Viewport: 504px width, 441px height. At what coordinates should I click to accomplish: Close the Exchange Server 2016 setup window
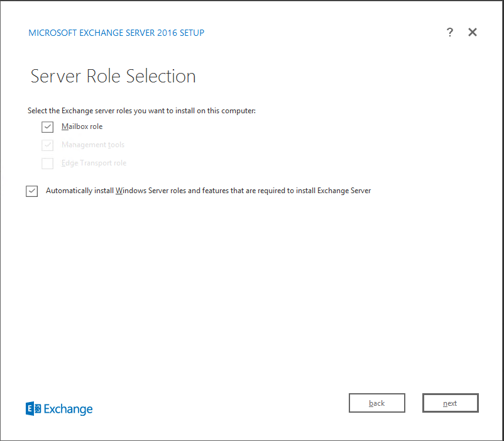[x=473, y=33]
